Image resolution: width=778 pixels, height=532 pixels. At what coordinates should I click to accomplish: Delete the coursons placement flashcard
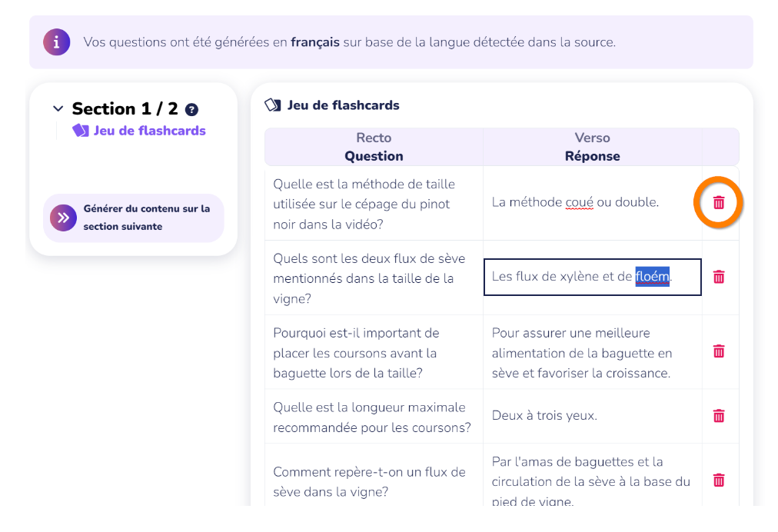[719, 351]
